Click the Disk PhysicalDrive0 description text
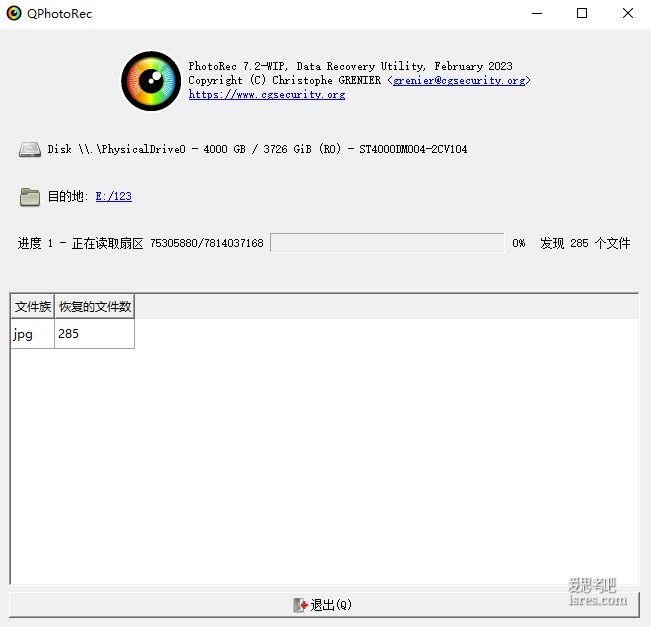651x627 pixels. [x=257, y=149]
